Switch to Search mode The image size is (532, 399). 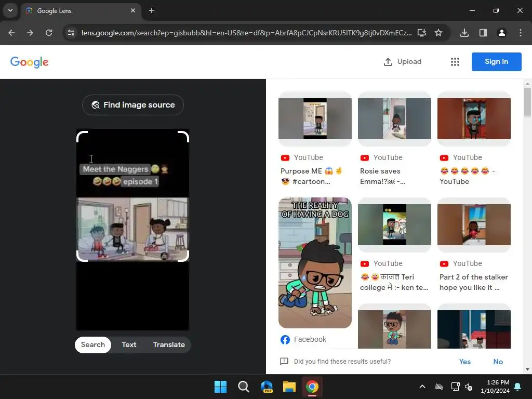(x=93, y=345)
